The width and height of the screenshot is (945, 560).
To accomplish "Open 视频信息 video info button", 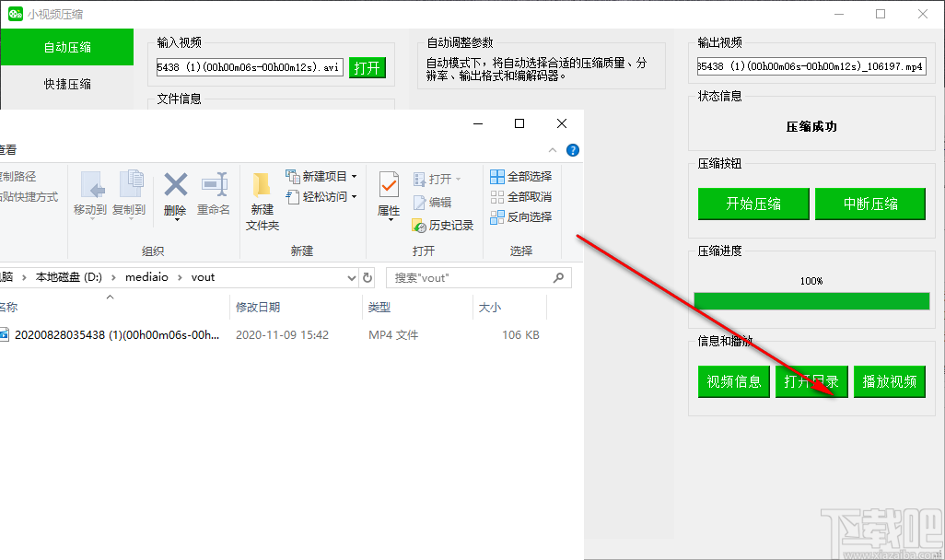I will [733, 381].
